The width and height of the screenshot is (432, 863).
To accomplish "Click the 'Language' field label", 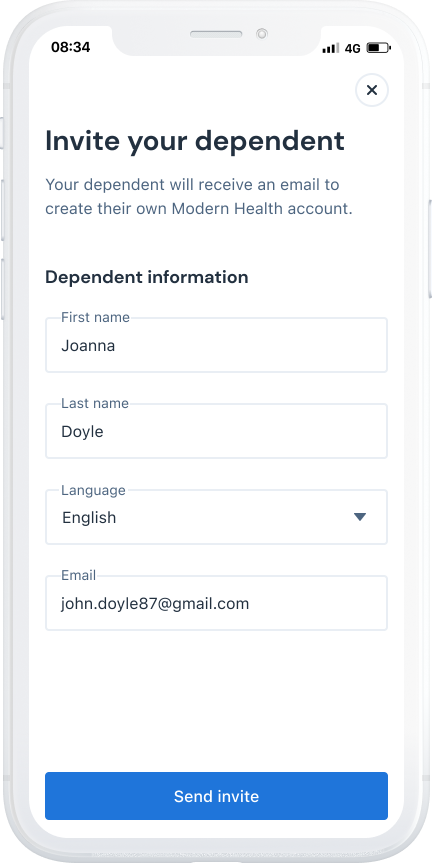I will click(93, 490).
